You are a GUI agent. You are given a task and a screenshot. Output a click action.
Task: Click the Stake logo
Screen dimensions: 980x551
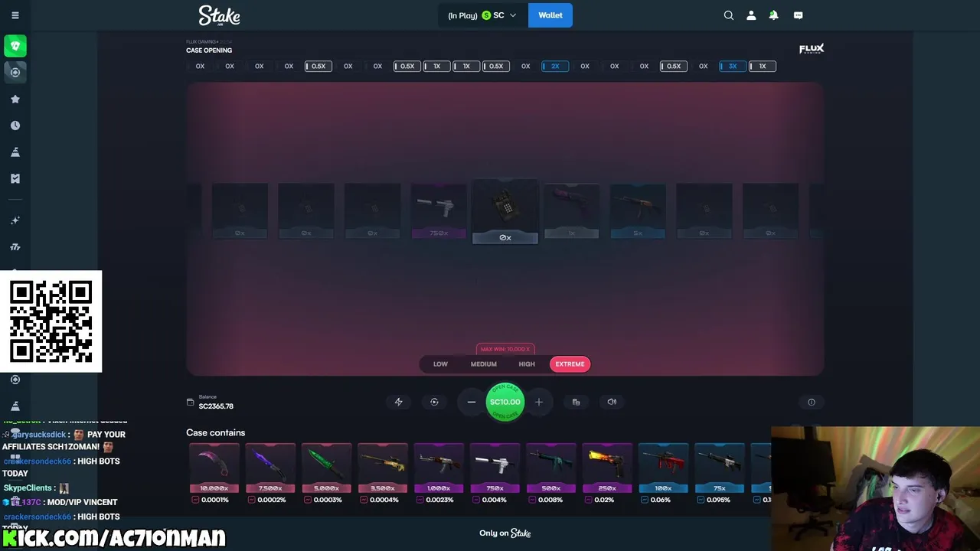(x=219, y=15)
